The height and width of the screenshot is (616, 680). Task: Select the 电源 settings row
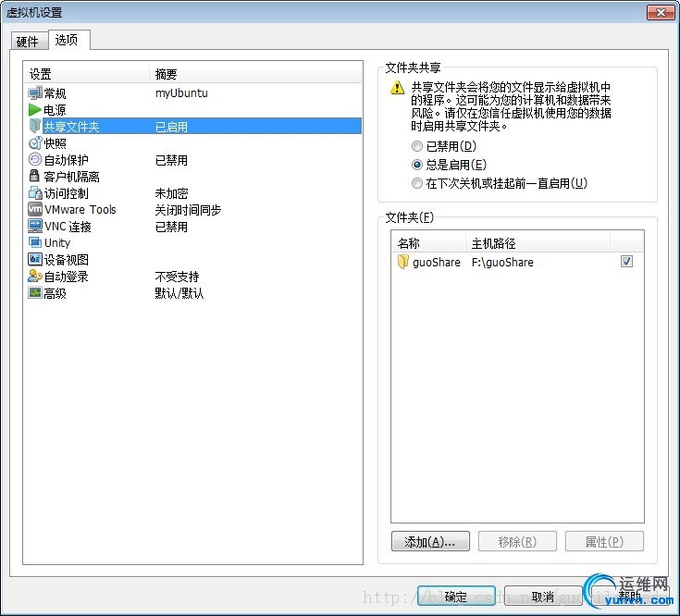(193, 110)
